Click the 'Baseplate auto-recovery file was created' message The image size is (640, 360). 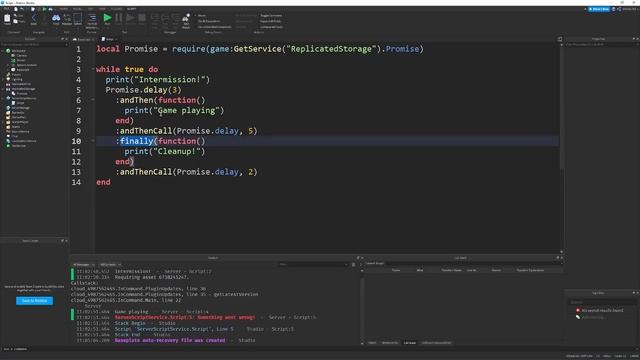tap(170, 340)
